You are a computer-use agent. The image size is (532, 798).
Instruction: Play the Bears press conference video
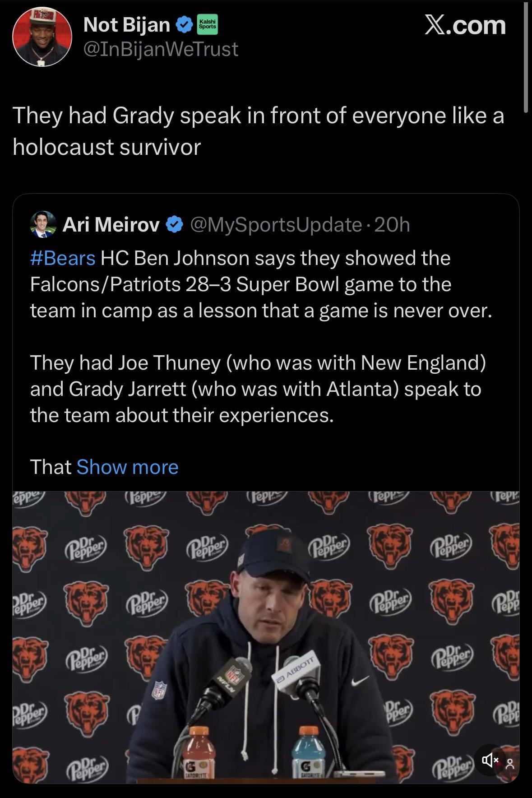[266, 636]
